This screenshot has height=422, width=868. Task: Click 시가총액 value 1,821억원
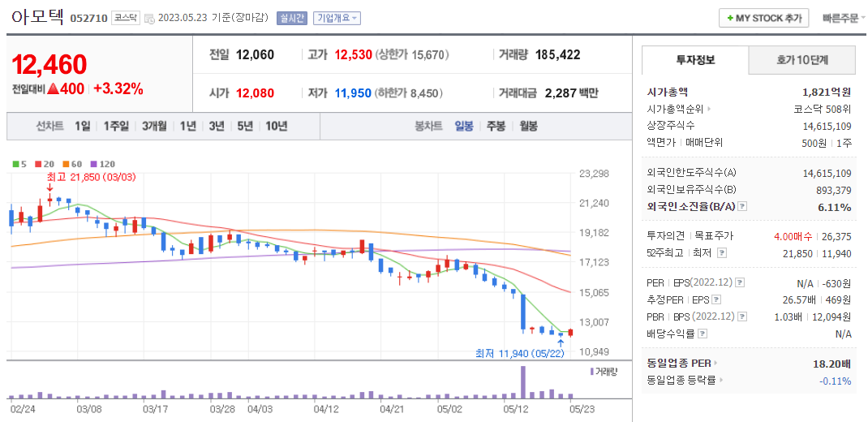click(827, 93)
